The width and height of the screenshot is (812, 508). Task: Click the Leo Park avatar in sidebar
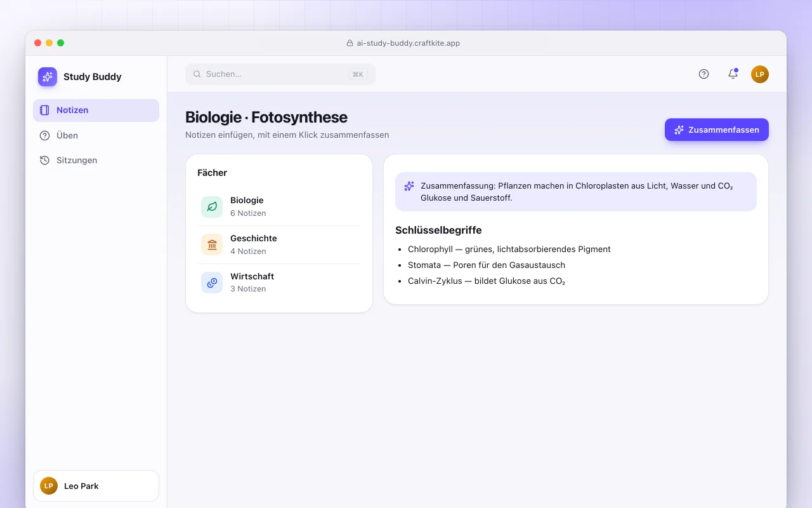click(x=49, y=486)
